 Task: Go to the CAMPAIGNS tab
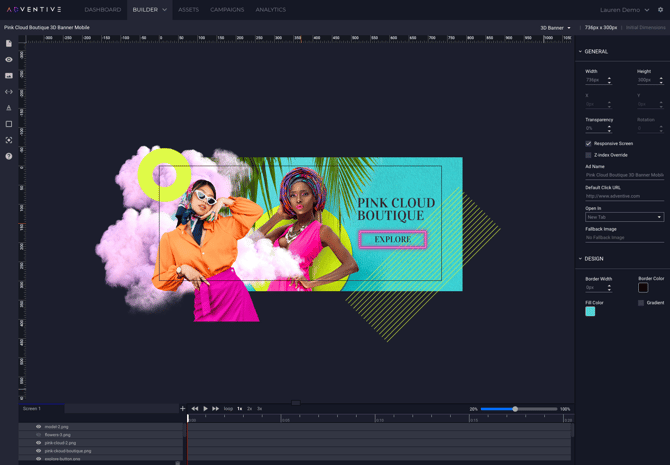point(227,9)
